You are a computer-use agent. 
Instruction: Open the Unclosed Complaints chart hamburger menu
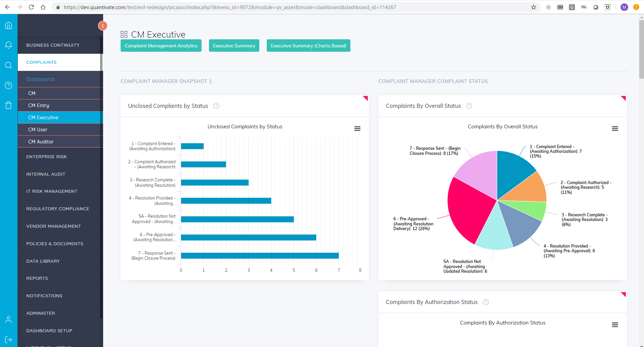[357, 129]
